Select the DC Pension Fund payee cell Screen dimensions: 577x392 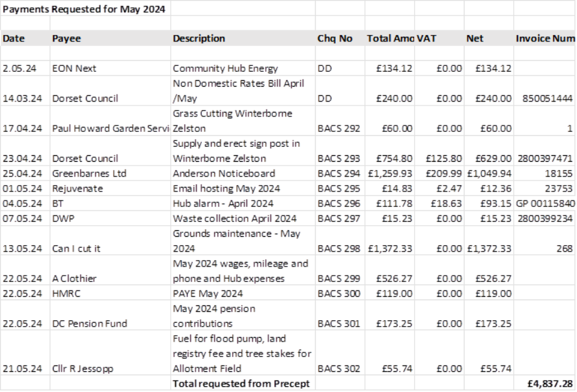coord(80,323)
